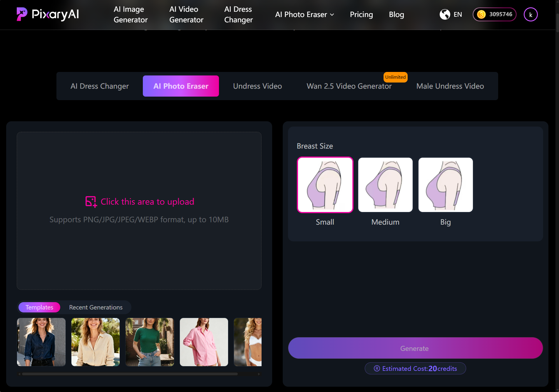The height and width of the screenshot is (392, 559).
Task: Open the Pricing page
Action: tap(361, 14)
